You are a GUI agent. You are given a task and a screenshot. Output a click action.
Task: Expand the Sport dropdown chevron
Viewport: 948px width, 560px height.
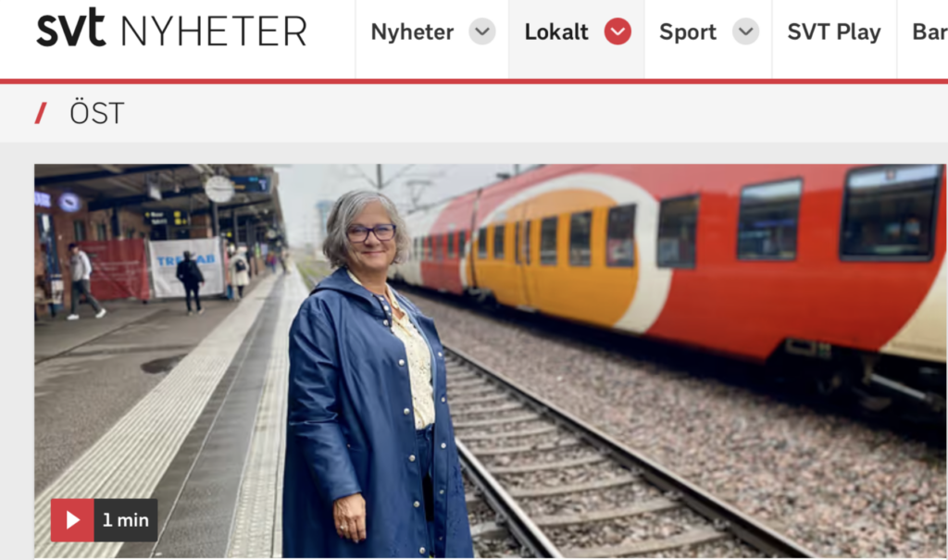pyautogui.click(x=745, y=31)
